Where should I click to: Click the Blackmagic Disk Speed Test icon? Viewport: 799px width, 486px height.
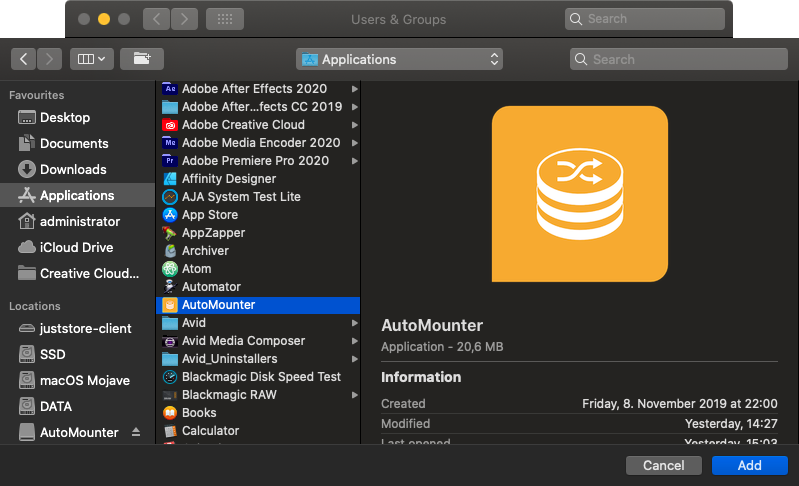click(x=170, y=377)
